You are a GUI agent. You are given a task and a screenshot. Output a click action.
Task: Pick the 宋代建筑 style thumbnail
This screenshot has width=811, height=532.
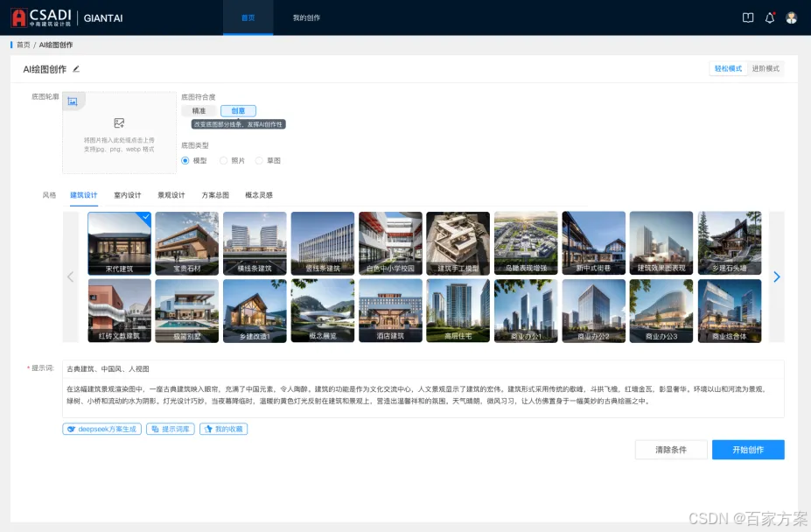pyautogui.click(x=120, y=243)
